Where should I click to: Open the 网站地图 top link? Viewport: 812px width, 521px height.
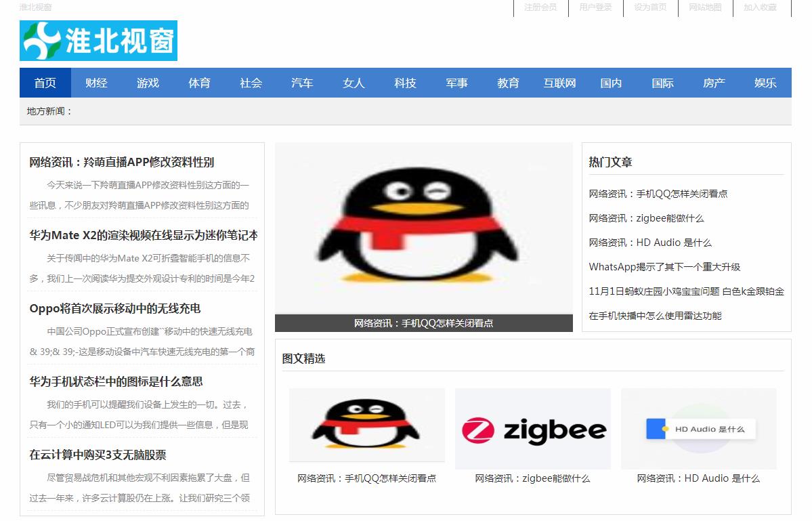click(x=705, y=7)
